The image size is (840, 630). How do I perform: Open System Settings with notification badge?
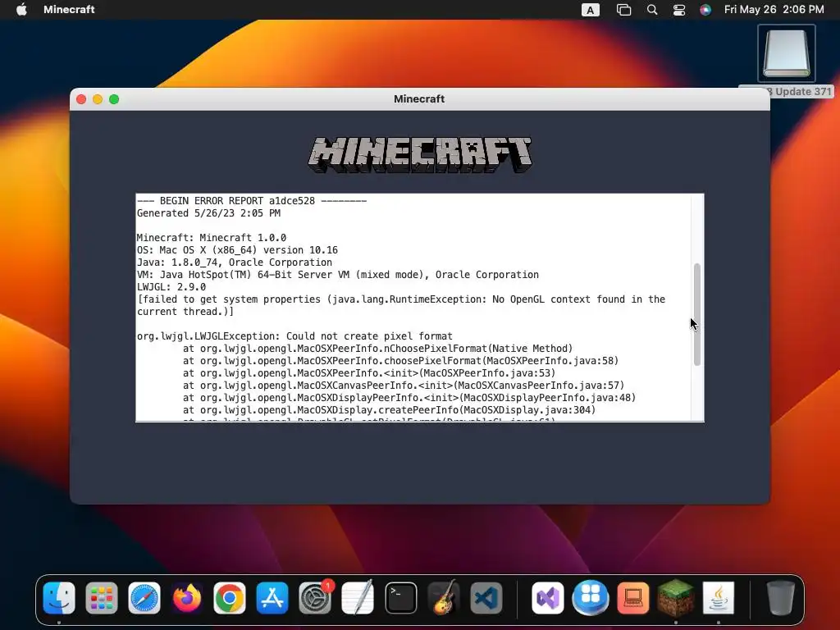(x=315, y=598)
